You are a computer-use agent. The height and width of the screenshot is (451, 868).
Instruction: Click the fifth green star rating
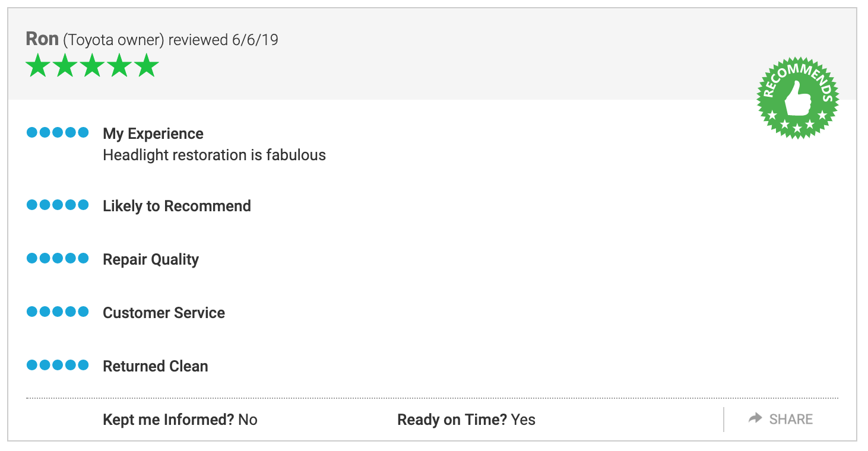pos(147,65)
